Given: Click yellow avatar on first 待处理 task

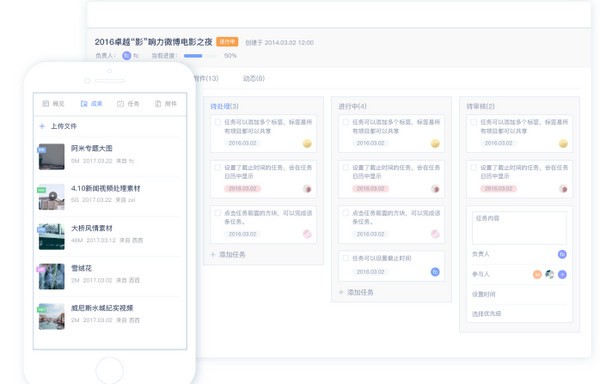Looking at the screenshot, I should tap(307, 143).
